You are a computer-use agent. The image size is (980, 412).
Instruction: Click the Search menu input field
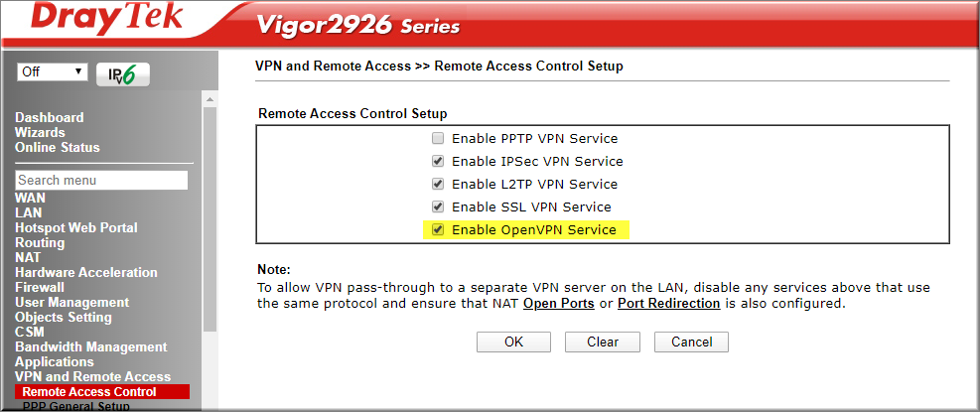coord(101,180)
